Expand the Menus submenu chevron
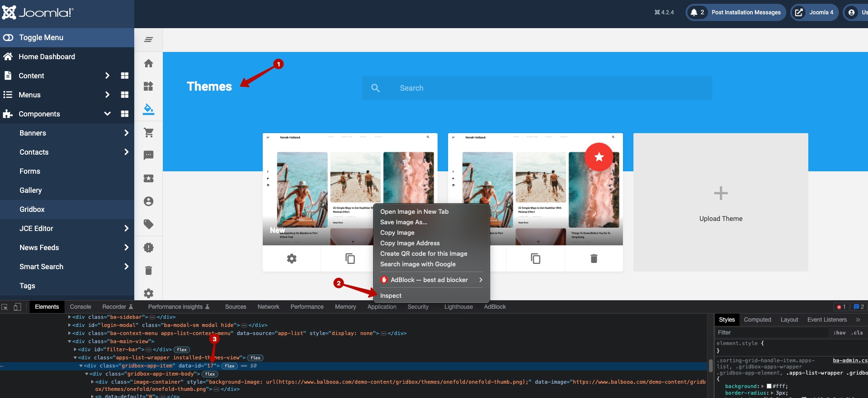This screenshot has width=868, height=398. pyautogui.click(x=107, y=94)
